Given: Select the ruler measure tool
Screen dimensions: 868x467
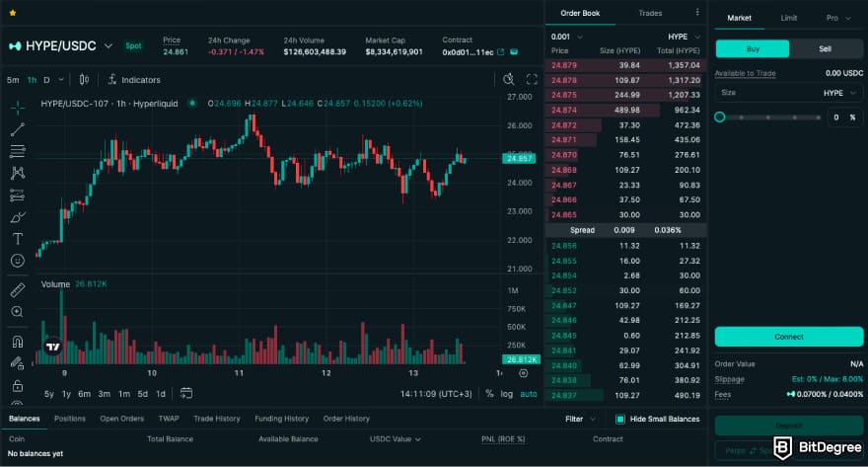Looking at the screenshot, I should tap(18, 289).
